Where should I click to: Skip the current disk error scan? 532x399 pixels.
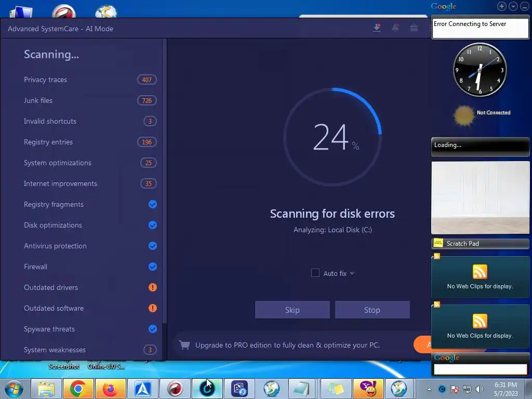tap(292, 310)
